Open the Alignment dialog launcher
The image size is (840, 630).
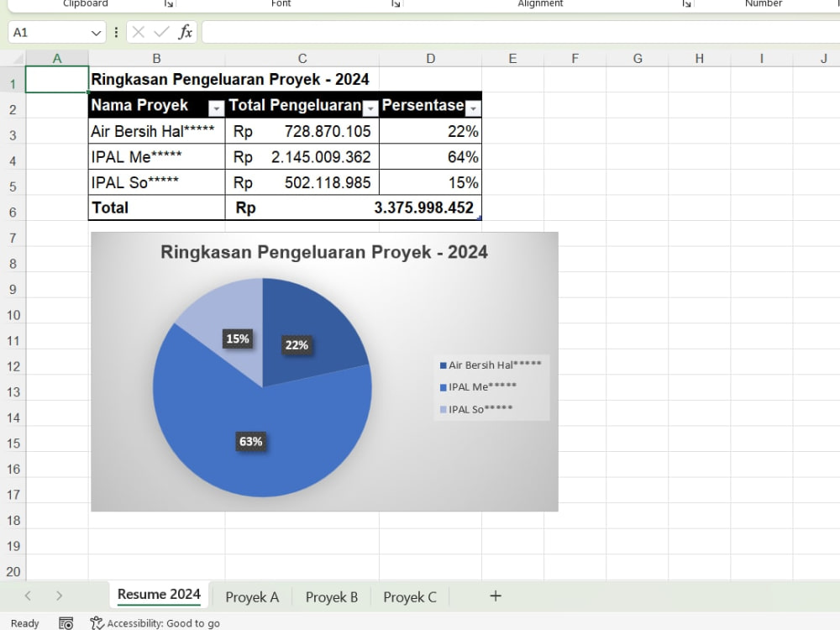(x=686, y=3)
